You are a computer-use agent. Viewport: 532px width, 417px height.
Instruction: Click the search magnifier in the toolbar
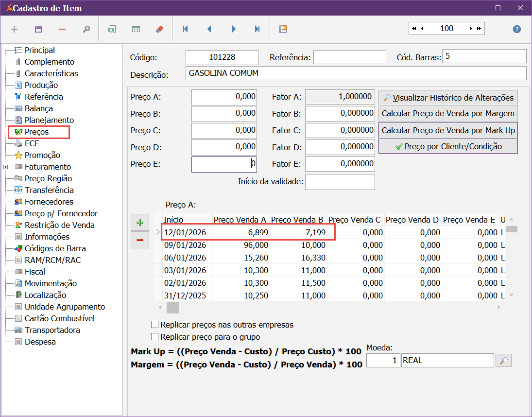[x=86, y=29]
